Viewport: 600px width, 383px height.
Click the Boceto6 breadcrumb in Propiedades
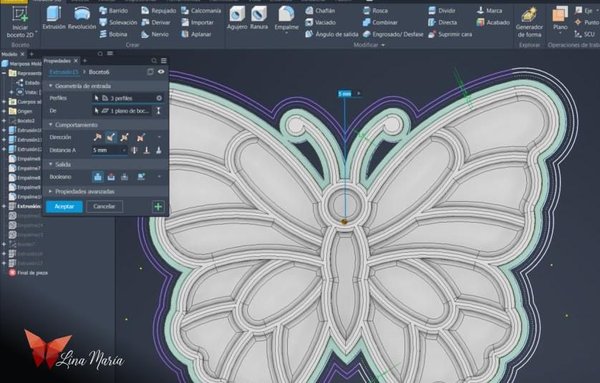pyautogui.click(x=99, y=72)
